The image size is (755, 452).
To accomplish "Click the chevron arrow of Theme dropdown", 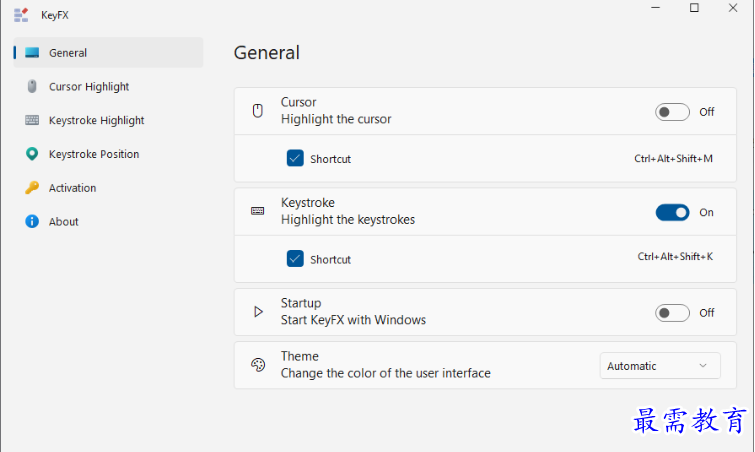I will coord(703,366).
